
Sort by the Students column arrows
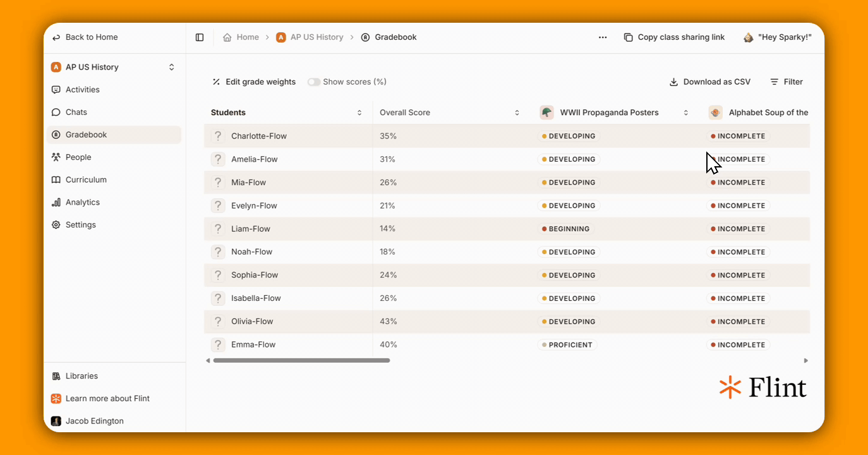pos(359,112)
